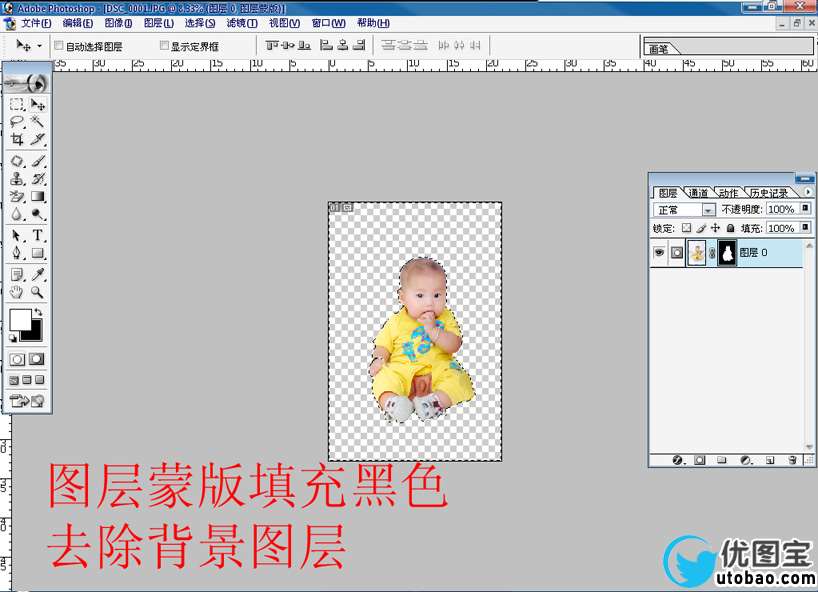The width and height of the screenshot is (818, 592).
Task: Click add layer mask icon at panel bottom
Action: (x=700, y=460)
